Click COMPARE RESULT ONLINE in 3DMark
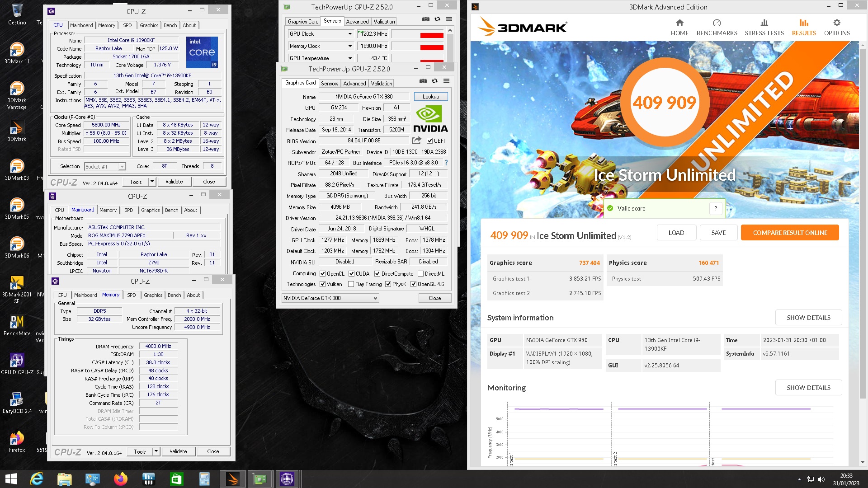Viewport: 868px width, 488px height. pos(790,233)
